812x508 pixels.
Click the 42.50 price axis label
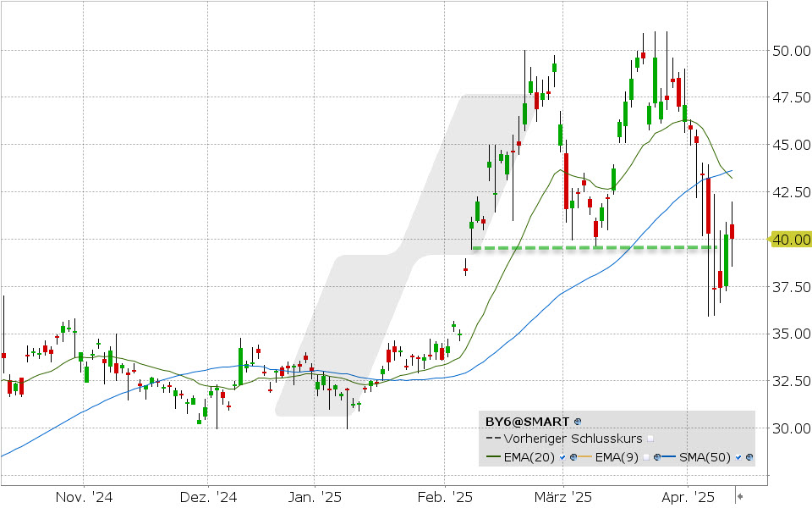(791, 192)
